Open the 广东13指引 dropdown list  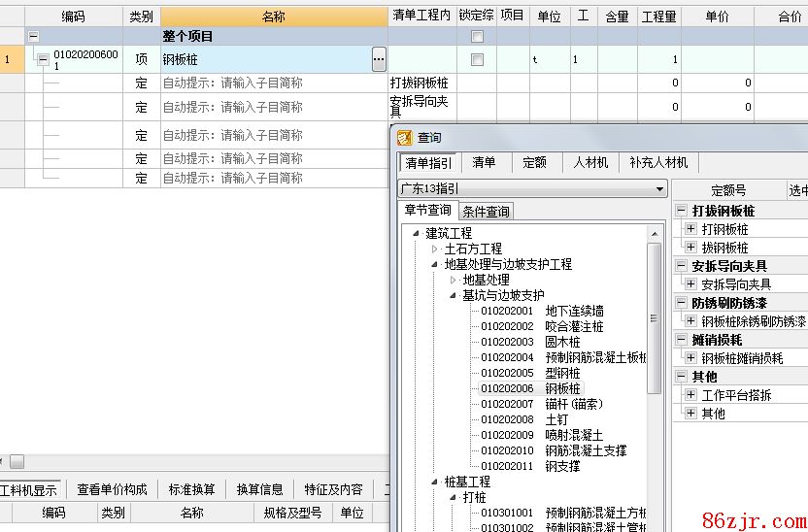pos(660,189)
